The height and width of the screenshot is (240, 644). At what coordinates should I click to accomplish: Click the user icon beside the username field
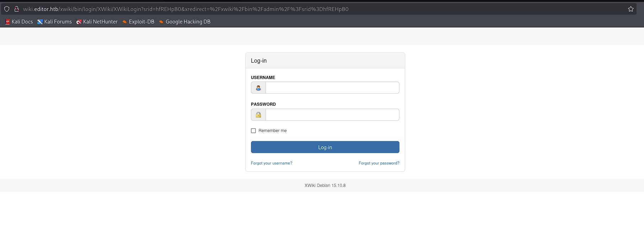point(258,88)
